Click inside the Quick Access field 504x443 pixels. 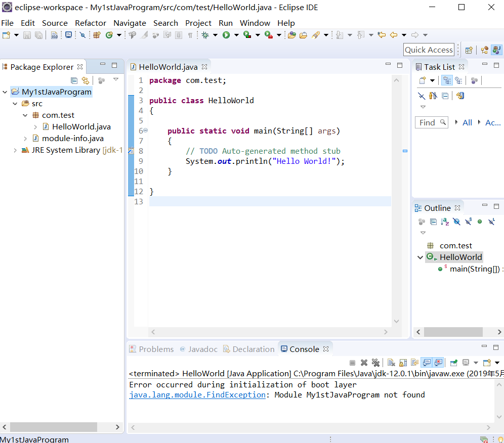click(x=429, y=50)
